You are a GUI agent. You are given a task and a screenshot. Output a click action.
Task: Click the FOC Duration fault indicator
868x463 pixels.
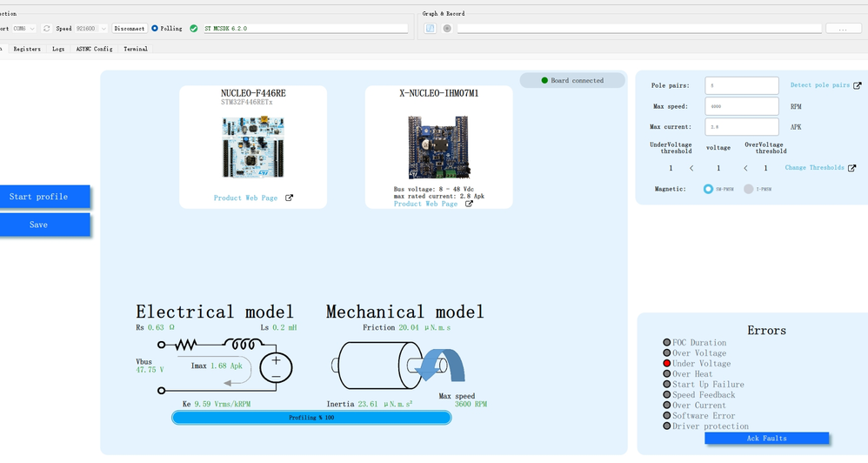pyautogui.click(x=666, y=343)
